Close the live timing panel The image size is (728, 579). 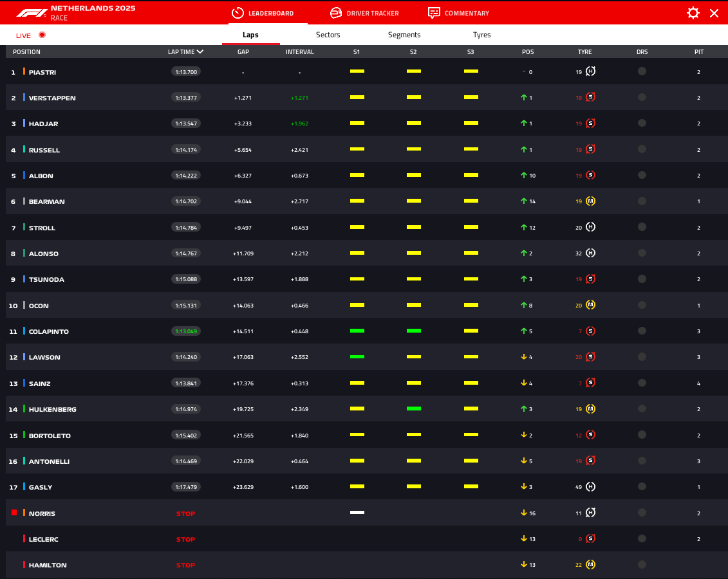tap(714, 13)
